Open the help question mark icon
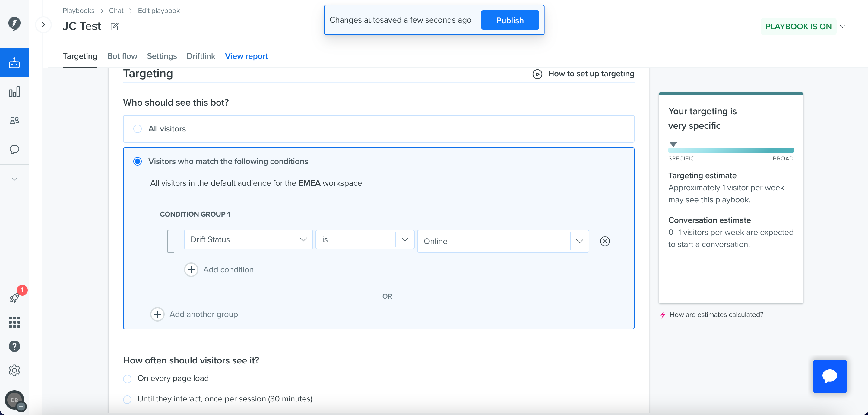 pos(14,346)
